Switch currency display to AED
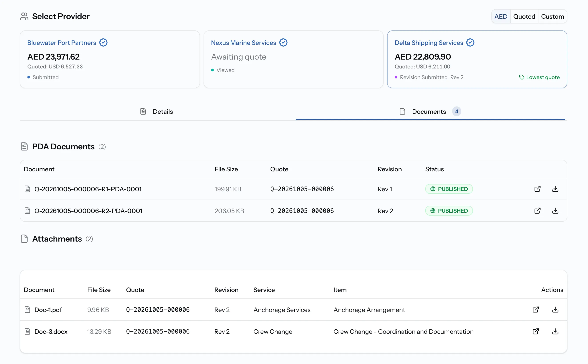 point(501,16)
